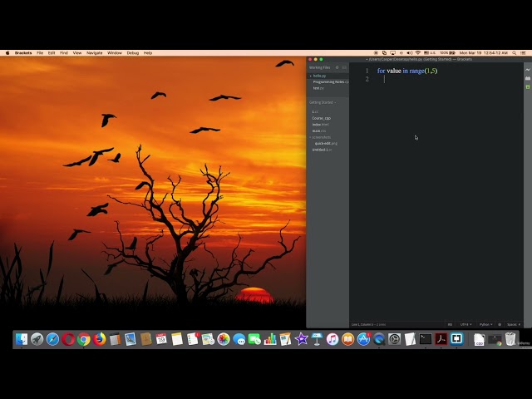Open Photos app in the dock

224,339
